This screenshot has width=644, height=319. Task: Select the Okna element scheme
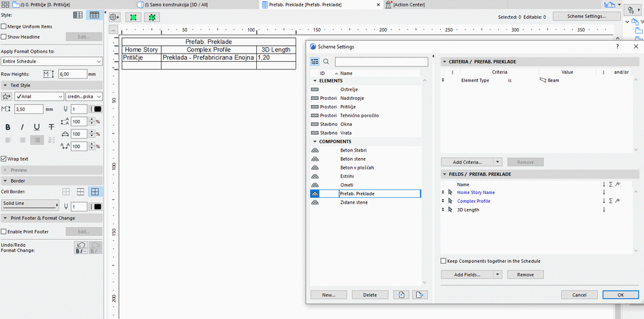click(x=365, y=124)
